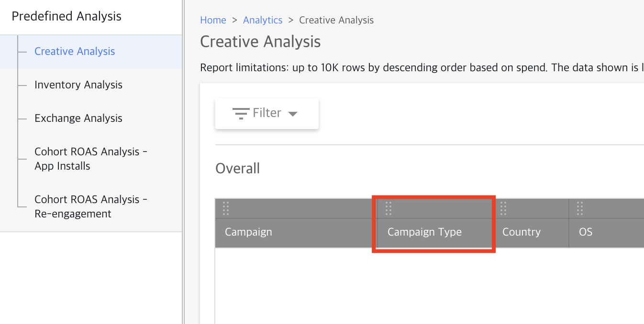
Task: Grab the OS column drag handle
Action: click(x=580, y=208)
